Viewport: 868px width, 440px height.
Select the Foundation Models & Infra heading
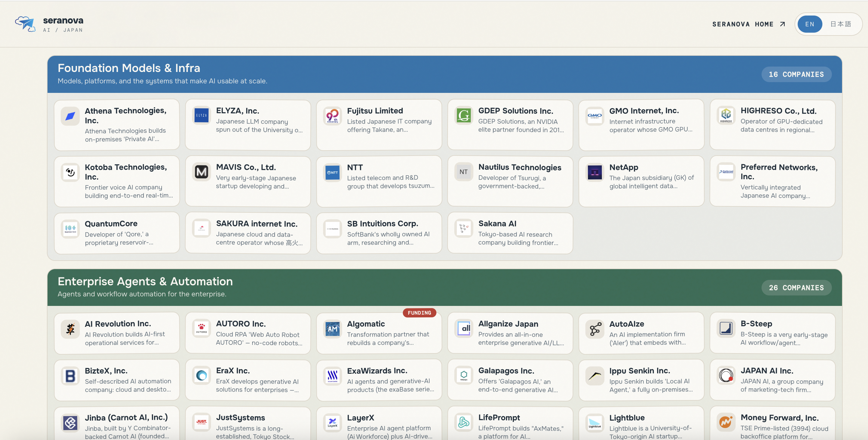[129, 68]
